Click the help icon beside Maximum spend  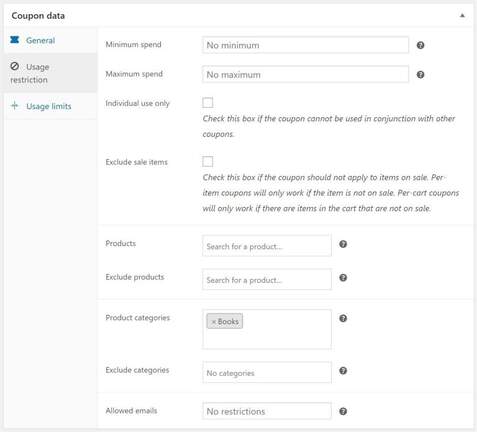coord(420,74)
